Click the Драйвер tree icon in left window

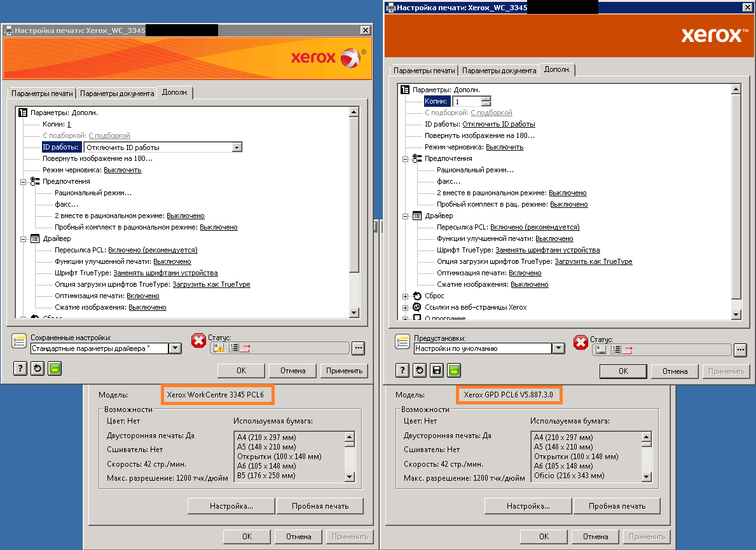pyautogui.click(x=35, y=238)
